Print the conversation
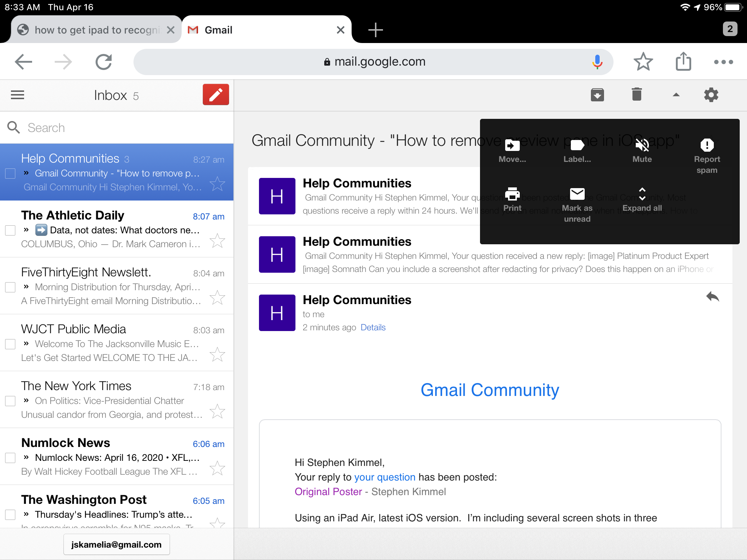 (512, 200)
